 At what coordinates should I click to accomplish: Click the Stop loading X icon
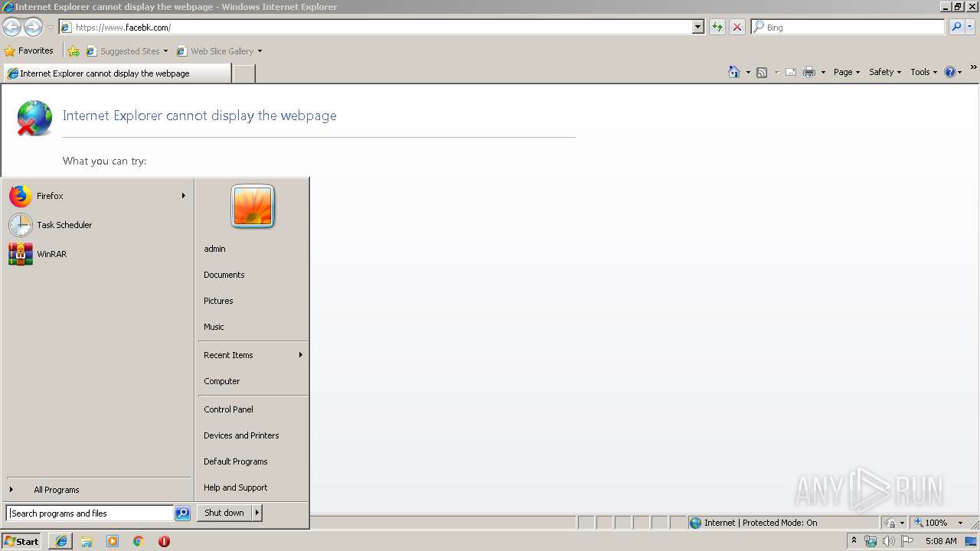point(737,27)
